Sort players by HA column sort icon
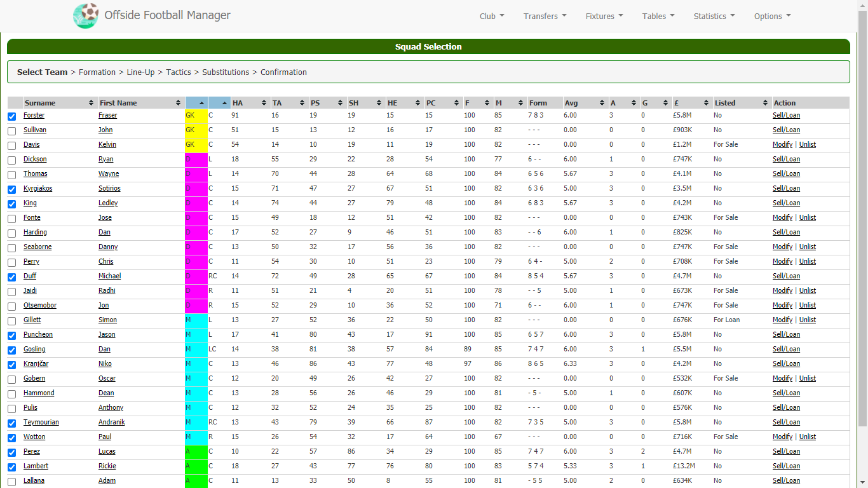Image resolution: width=868 pixels, height=488 pixels. 263,103
